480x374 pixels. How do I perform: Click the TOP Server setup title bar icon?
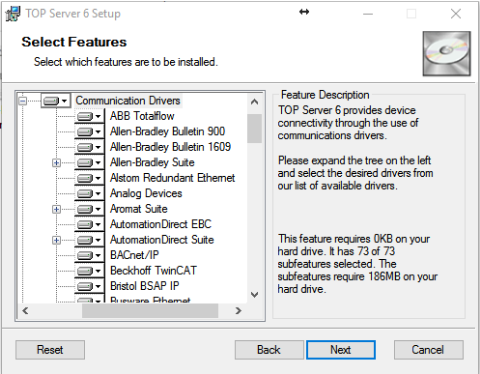point(13,13)
